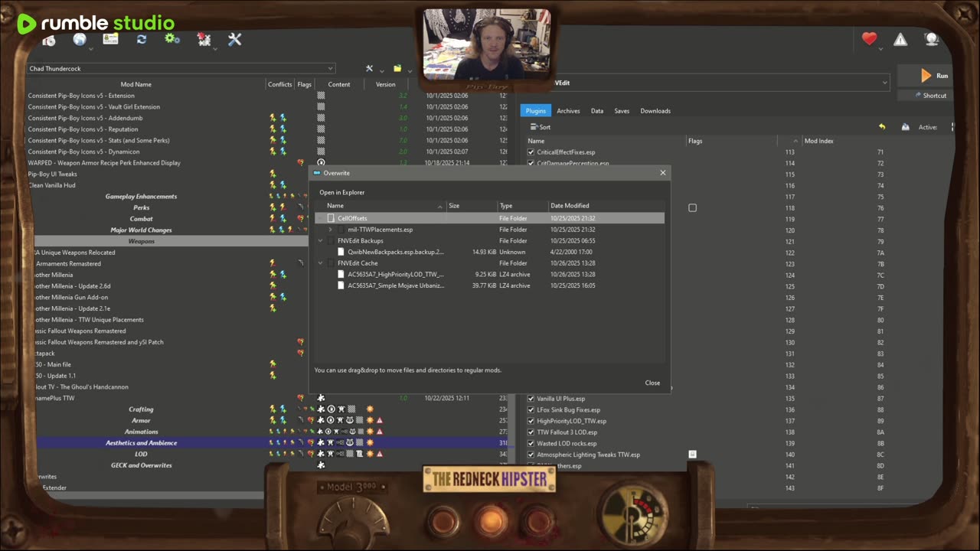The height and width of the screenshot is (551, 980).
Task: Click file icon of AC5635A7_HighPriorityLOD archive
Action: [x=341, y=274]
